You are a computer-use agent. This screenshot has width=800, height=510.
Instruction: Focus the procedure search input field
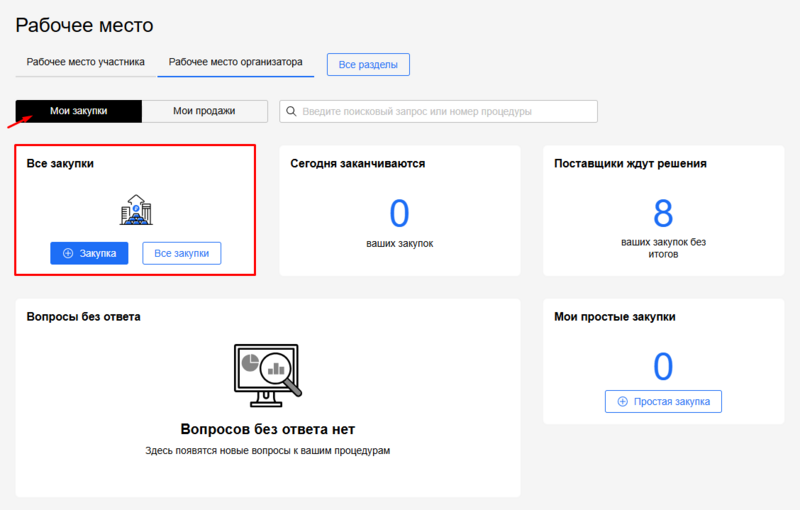(438, 111)
